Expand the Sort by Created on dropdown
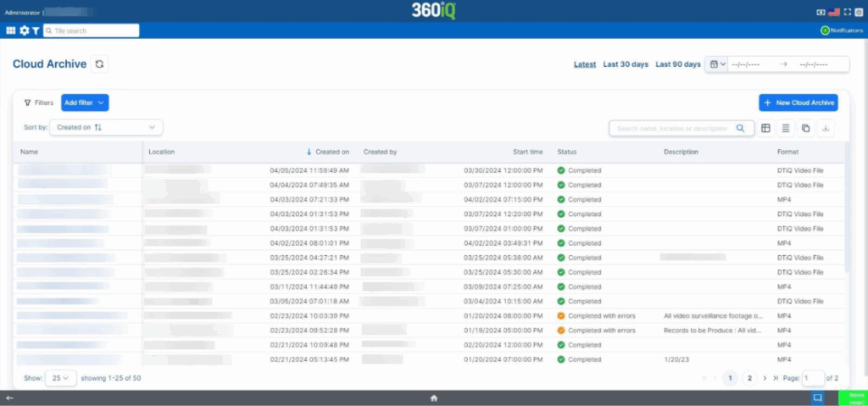Image resolution: width=868 pixels, height=406 pixels. (x=106, y=127)
